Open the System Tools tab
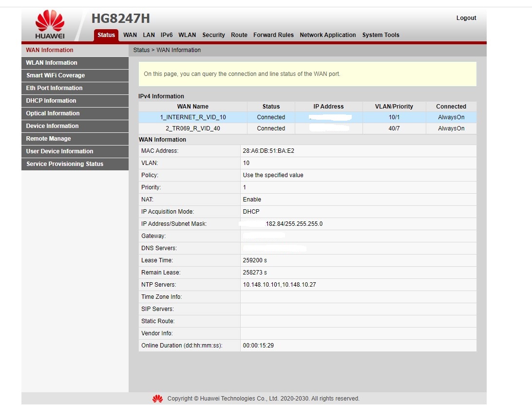532x420 pixels. (380, 35)
